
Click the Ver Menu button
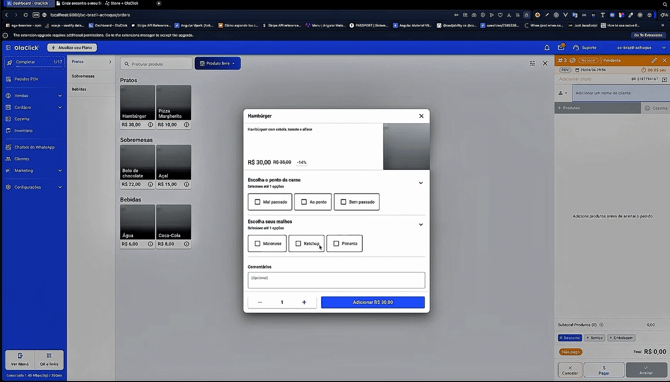20,359
